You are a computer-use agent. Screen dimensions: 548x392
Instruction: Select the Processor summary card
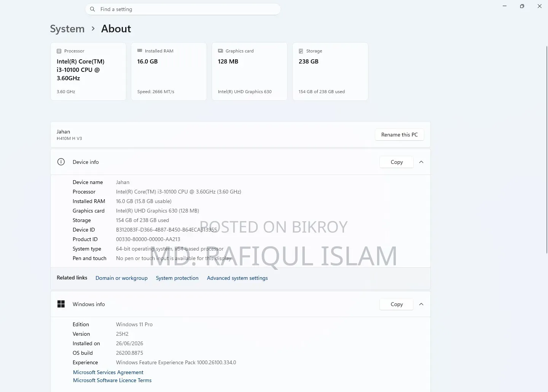(x=88, y=71)
